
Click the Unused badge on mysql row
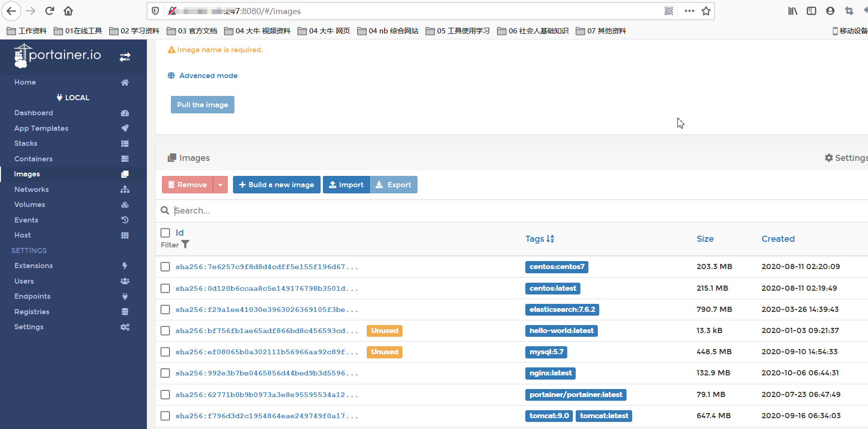[x=385, y=352]
